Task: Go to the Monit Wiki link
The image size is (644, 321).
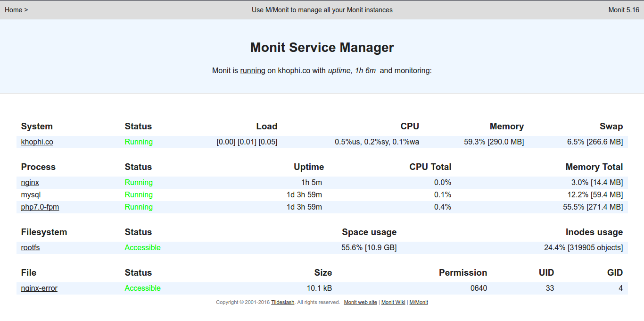Action: [393, 303]
